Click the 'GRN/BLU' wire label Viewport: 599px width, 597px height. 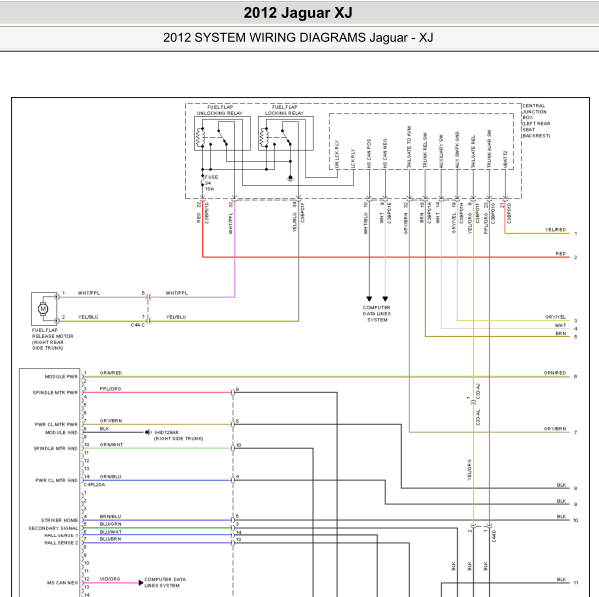pos(110,476)
